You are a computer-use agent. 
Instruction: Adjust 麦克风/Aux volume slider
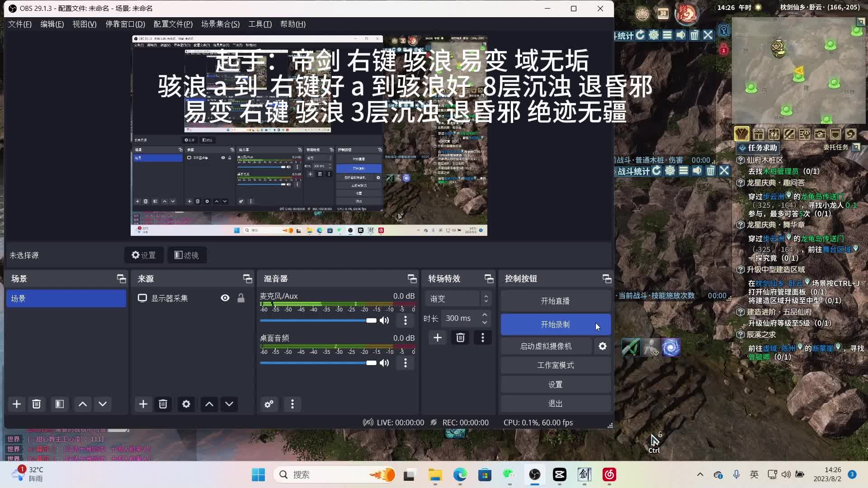point(318,320)
